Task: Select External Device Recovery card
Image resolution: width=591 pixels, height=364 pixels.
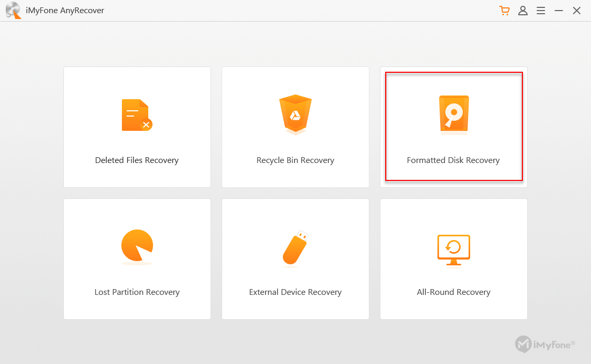Action: tap(295, 258)
